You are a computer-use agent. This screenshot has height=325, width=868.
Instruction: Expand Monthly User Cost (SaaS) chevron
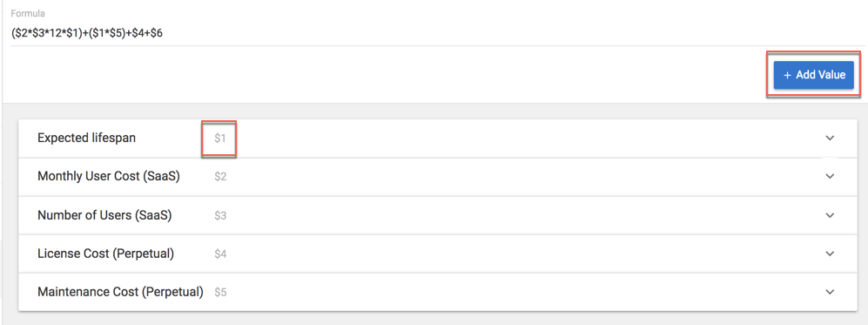829,176
